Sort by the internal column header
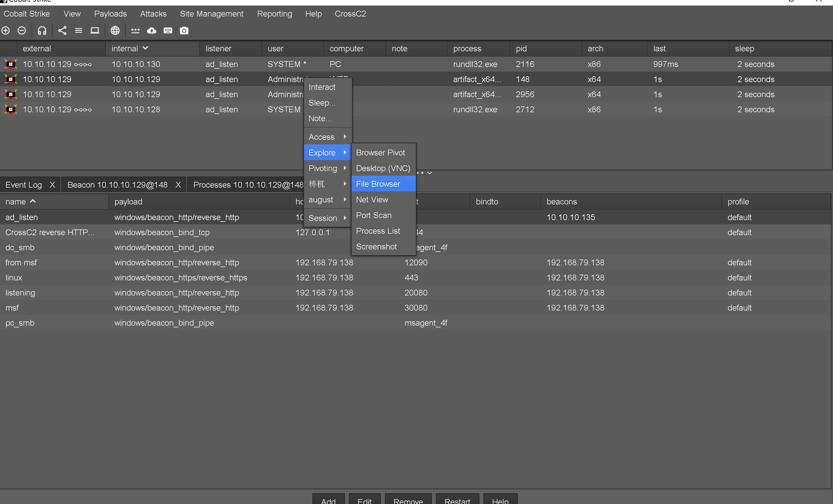Image resolution: width=833 pixels, height=504 pixels. click(x=125, y=49)
